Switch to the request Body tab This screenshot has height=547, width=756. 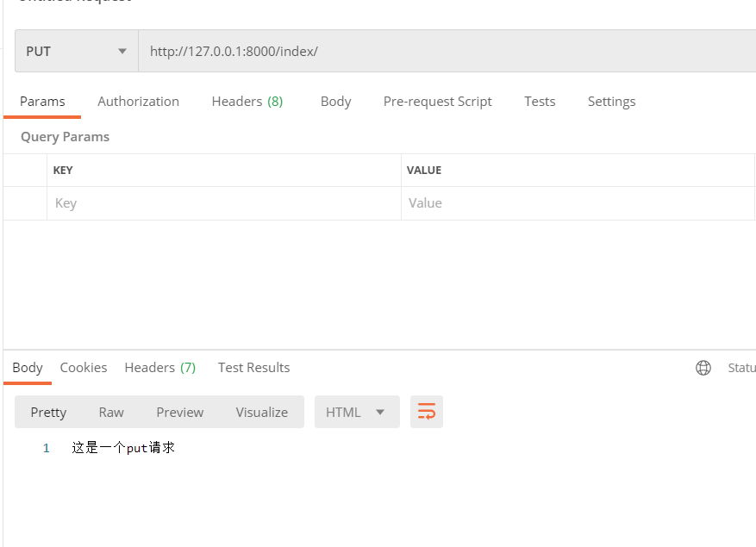[x=335, y=101]
